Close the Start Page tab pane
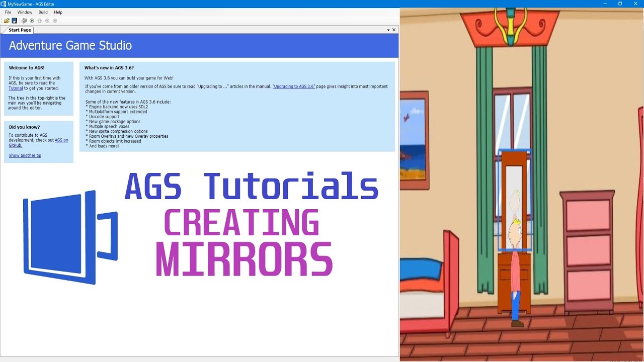This screenshot has height=362, width=644. click(394, 30)
